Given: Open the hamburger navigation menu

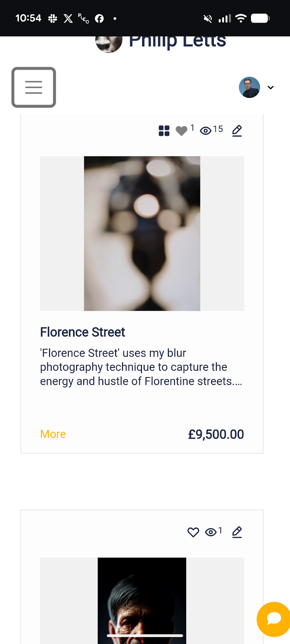Looking at the screenshot, I should (x=34, y=87).
